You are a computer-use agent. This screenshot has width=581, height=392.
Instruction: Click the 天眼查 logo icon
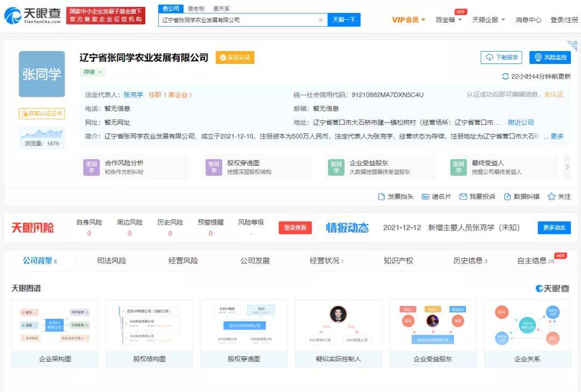[x=13, y=16]
